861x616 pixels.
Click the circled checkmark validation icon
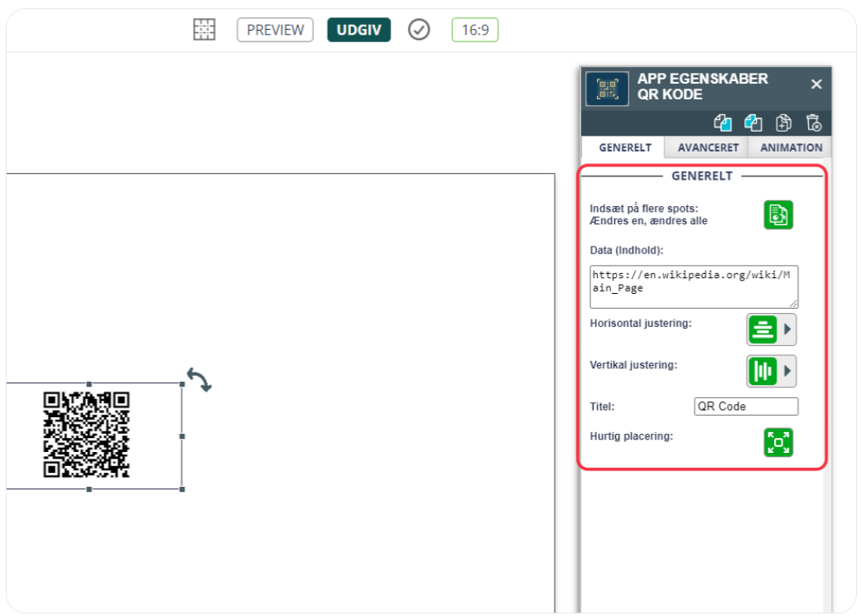[418, 30]
